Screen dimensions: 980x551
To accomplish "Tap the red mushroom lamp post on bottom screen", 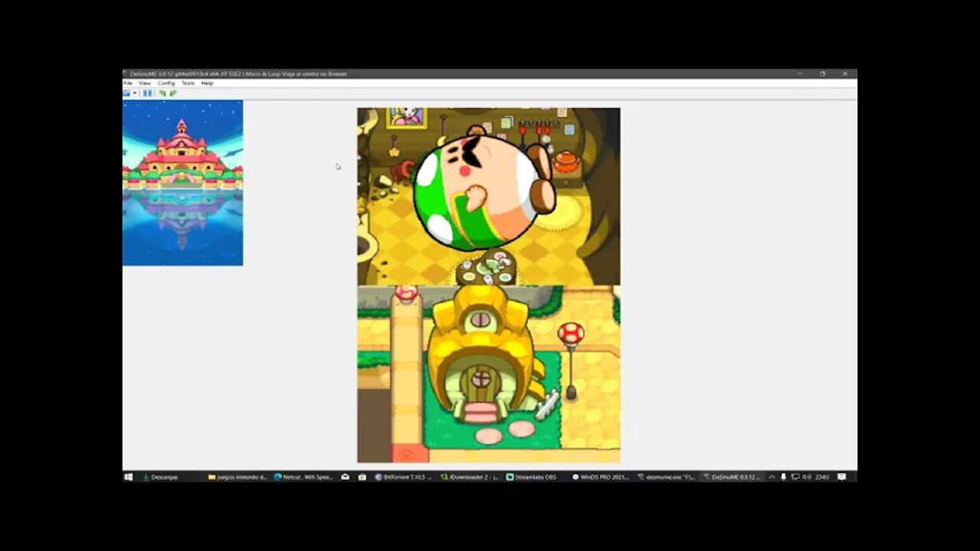I will tap(570, 360).
